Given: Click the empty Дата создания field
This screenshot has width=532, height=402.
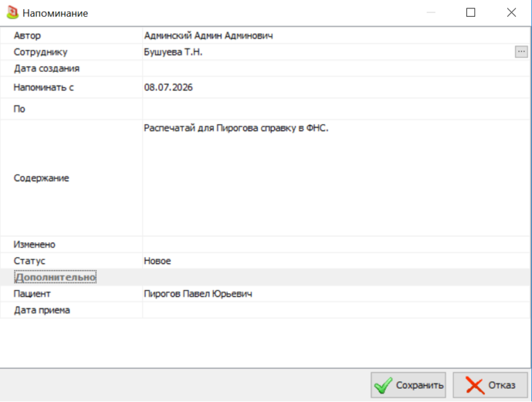Looking at the screenshot, I should pos(336,68).
